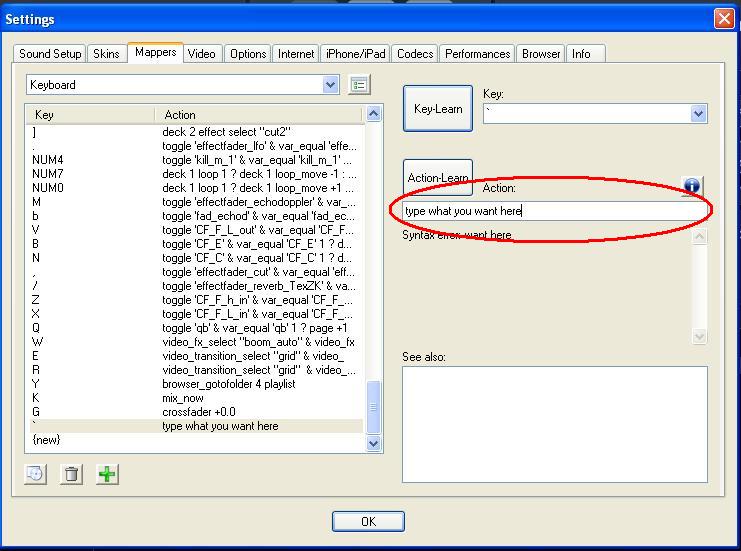Open the Video tab
This screenshot has height=551, width=741.
point(201,54)
